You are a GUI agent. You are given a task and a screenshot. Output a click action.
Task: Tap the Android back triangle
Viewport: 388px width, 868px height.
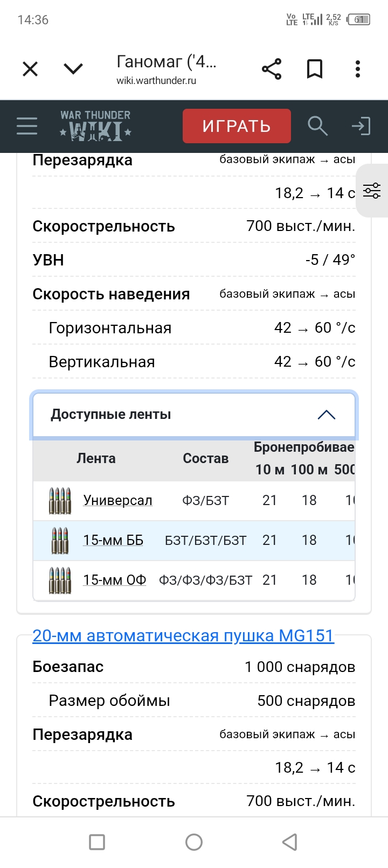290,842
